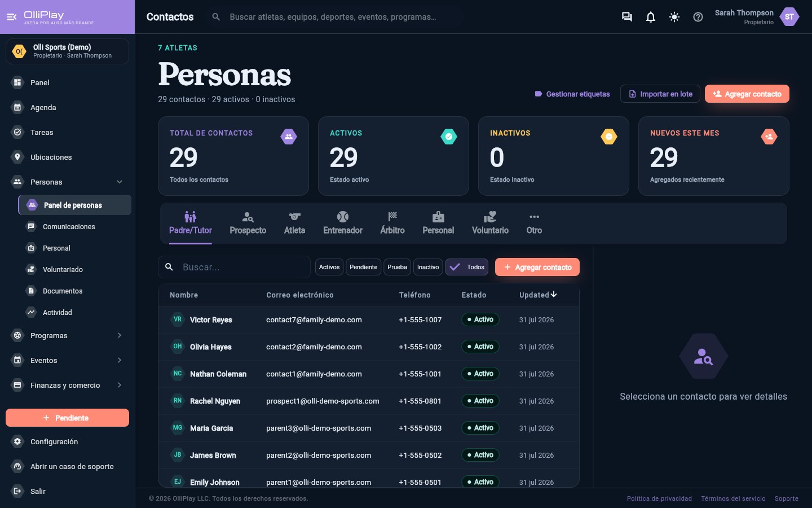This screenshot has width=812, height=508.
Task: Click top Agregar contacto button
Action: 747,94
